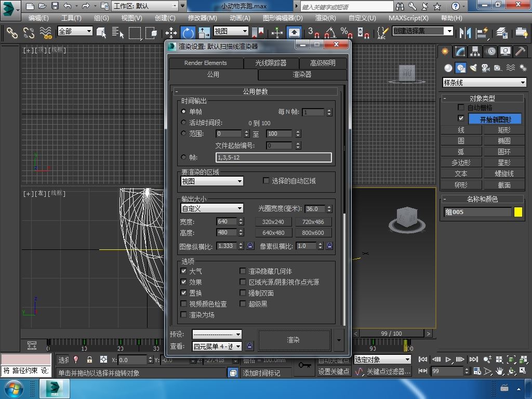Open the Modify command panel tab
Screen dimensions: 532x399
(x=460, y=51)
